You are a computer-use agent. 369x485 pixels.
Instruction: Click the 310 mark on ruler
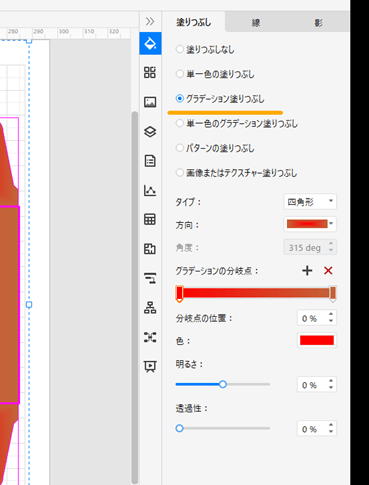click(x=89, y=31)
